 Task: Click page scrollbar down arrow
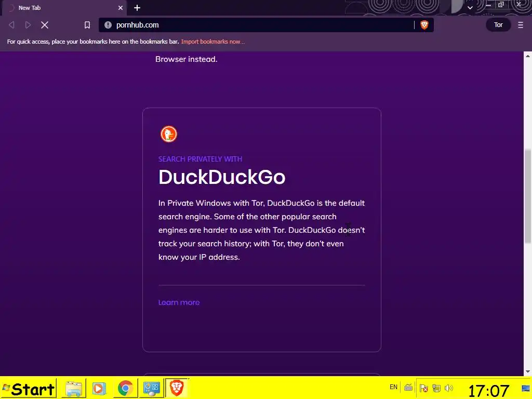click(528, 371)
